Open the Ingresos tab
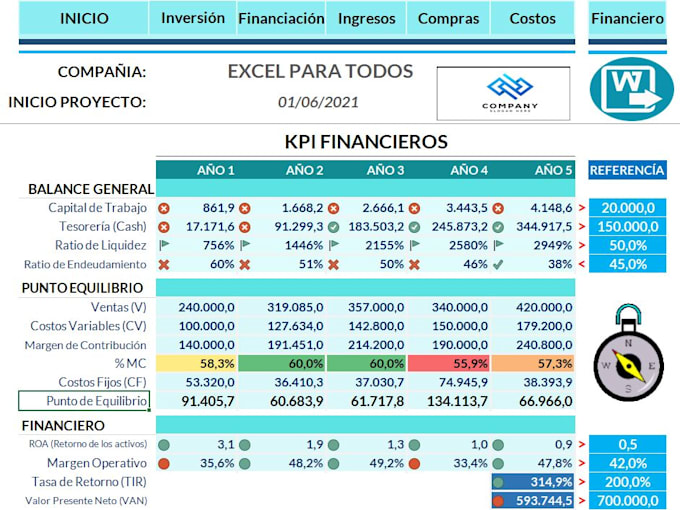The height and width of the screenshot is (510, 680). point(366,18)
